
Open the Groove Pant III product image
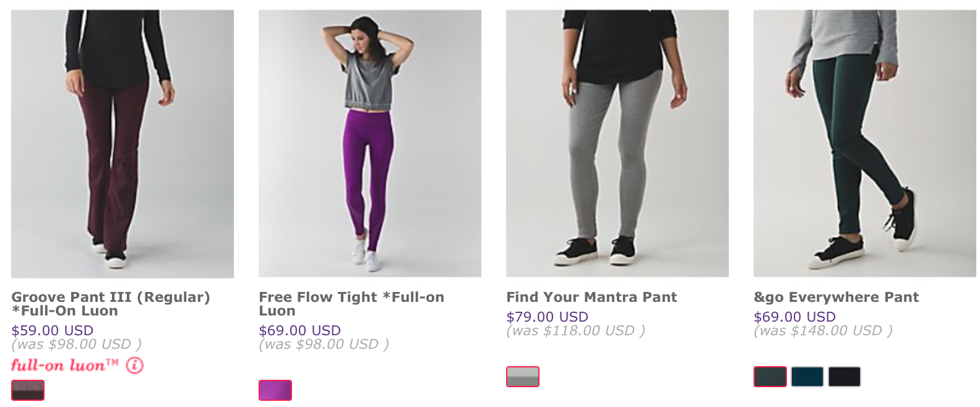point(123,144)
